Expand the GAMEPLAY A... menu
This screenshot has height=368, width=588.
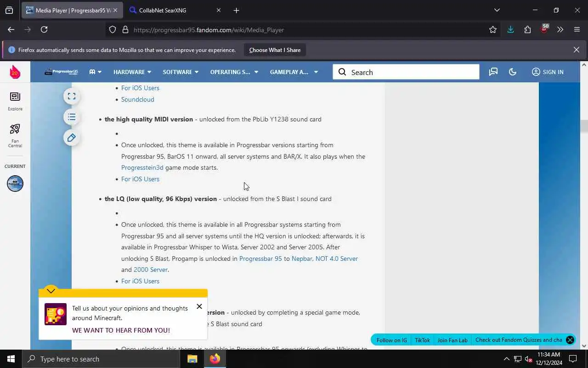tap(294, 72)
